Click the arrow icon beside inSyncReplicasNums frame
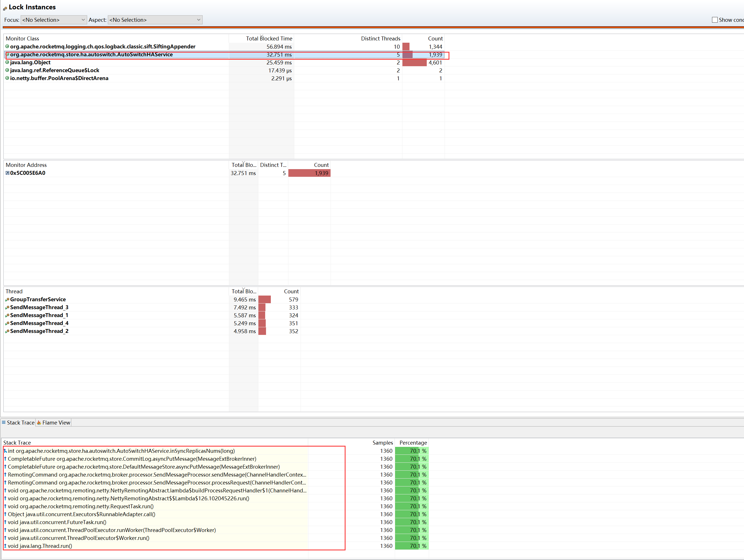Viewport: 744px width, 560px height. click(x=5, y=451)
